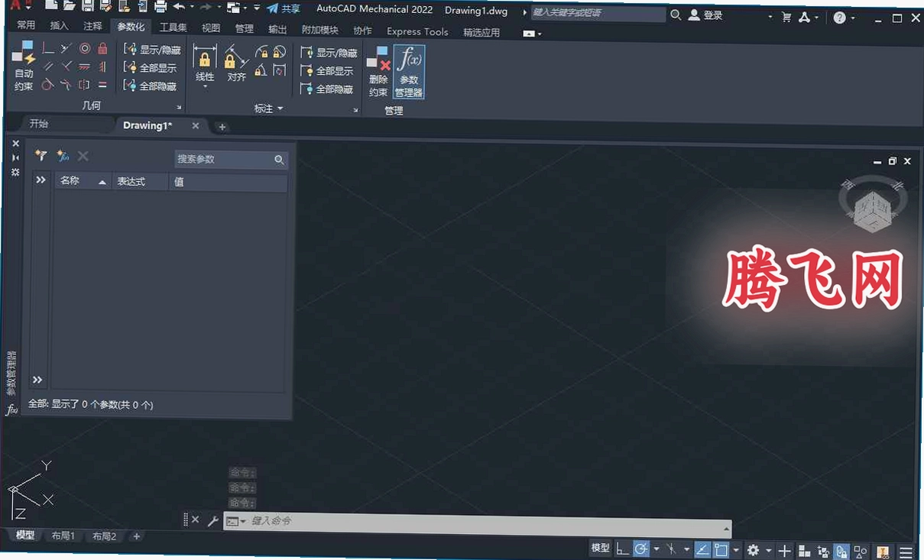Expand the 标注 panel dropdown

(x=269, y=108)
